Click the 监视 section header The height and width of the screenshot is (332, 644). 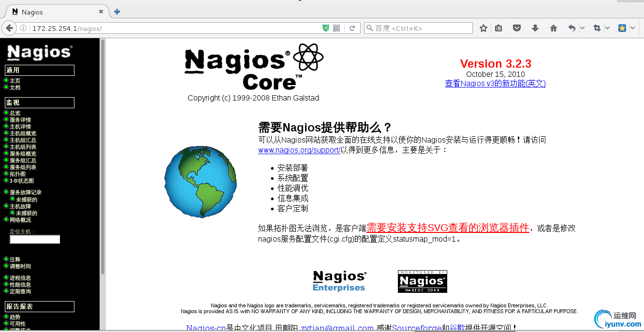pos(40,102)
